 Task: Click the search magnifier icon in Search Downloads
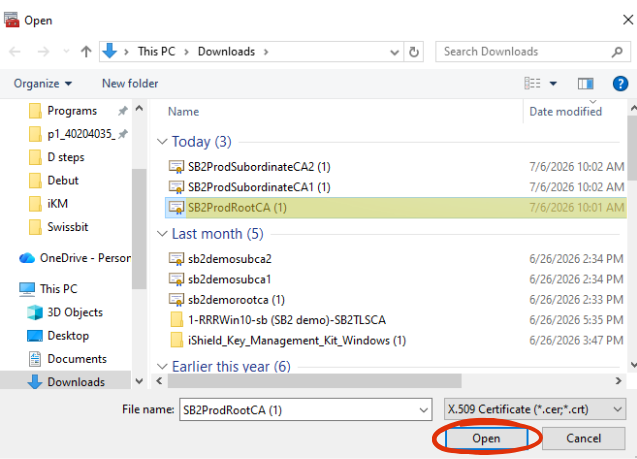point(617,52)
